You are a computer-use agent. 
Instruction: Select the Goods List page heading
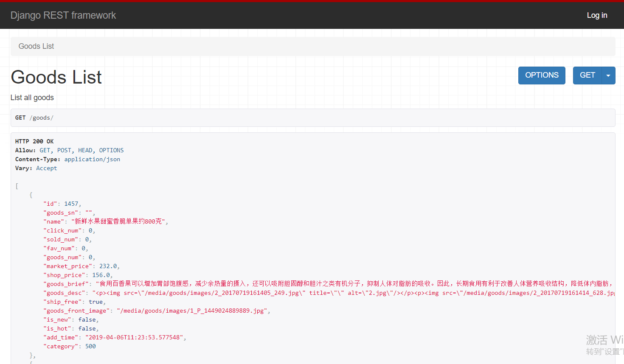click(x=56, y=77)
